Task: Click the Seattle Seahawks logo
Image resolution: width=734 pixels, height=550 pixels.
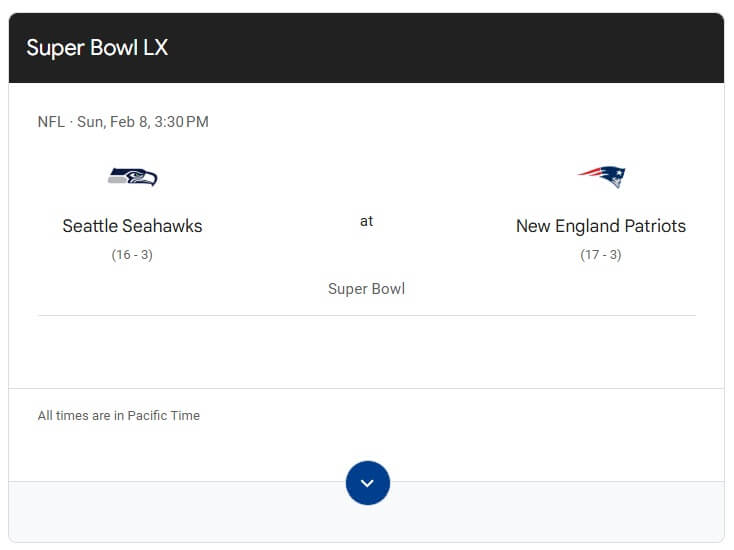Action: tap(133, 177)
